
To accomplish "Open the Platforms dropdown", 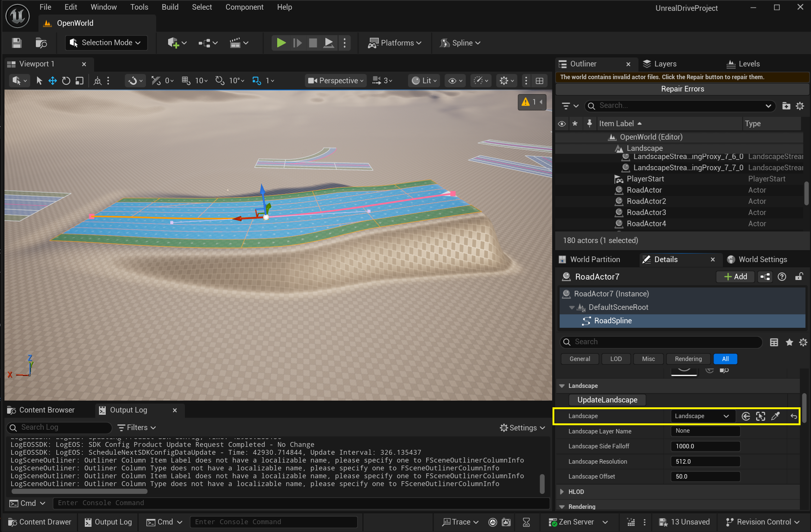I will point(394,43).
